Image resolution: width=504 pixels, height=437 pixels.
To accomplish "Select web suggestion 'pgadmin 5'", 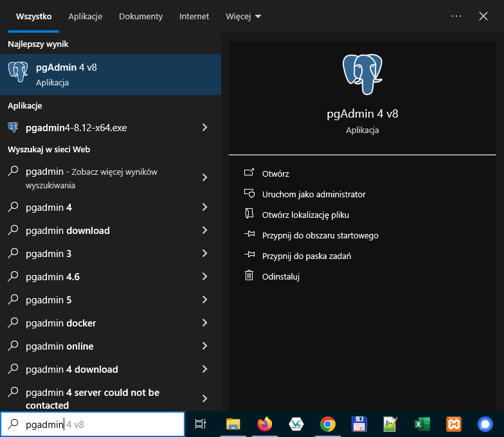I will (x=111, y=299).
